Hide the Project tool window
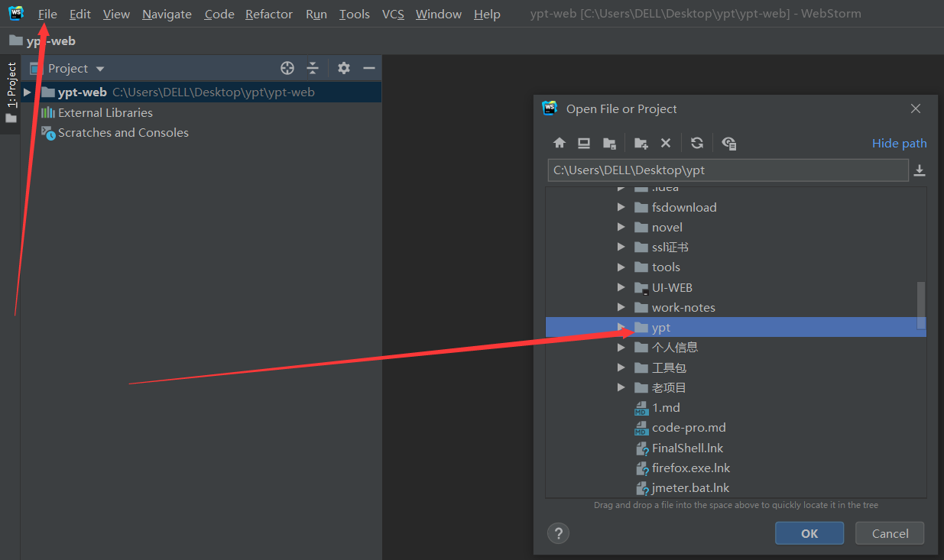Viewport: 944px width, 560px height. pos(368,68)
